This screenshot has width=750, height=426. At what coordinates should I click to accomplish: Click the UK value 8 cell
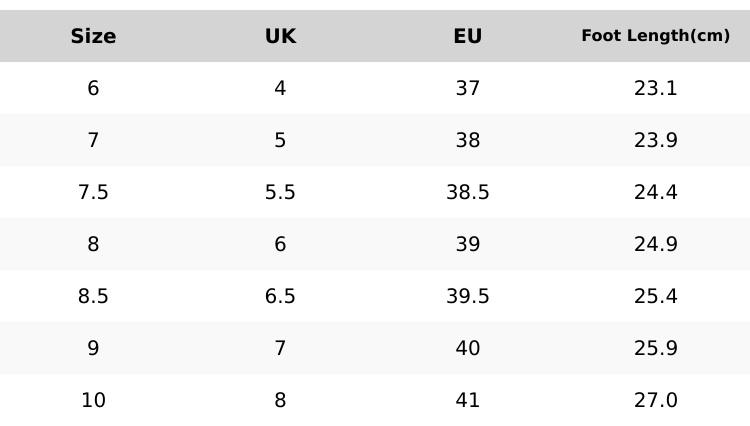(x=280, y=400)
